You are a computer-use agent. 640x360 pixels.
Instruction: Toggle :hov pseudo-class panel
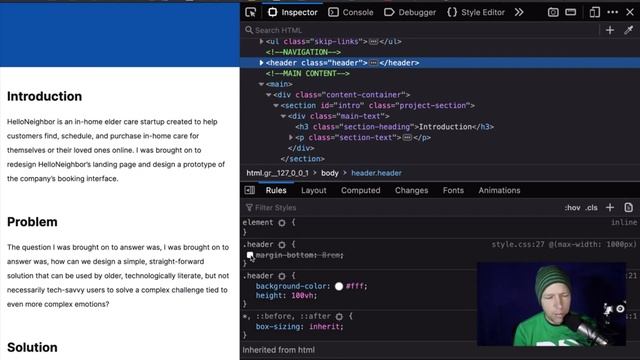point(572,208)
